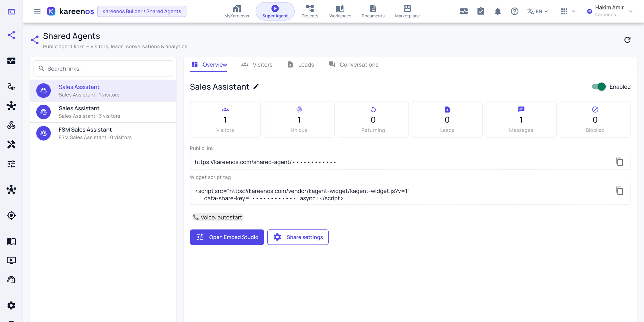Switch to the Leads tab
This screenshot has width=644, height=322.
tap(301, 64)
